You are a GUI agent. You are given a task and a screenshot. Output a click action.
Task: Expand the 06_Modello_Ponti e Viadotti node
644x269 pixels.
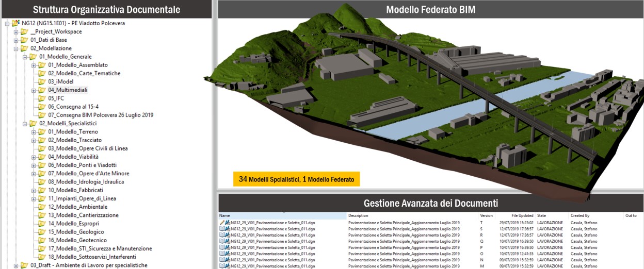[x=34, y=165]
